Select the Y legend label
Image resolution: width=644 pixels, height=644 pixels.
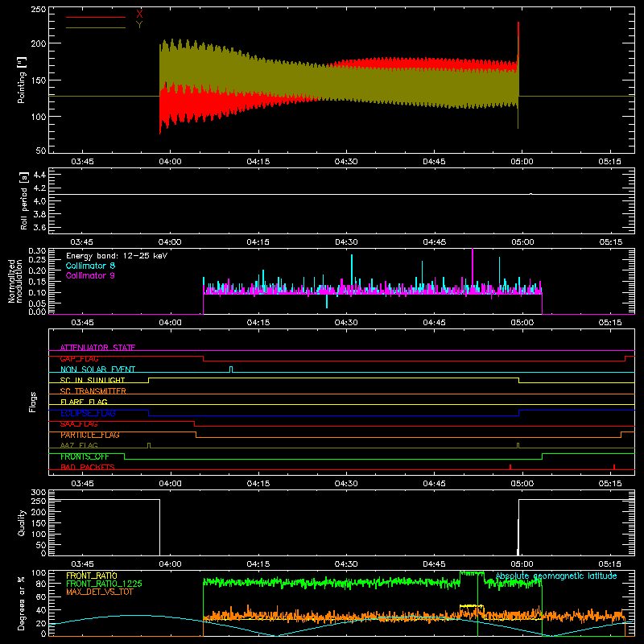pos(139,25)
